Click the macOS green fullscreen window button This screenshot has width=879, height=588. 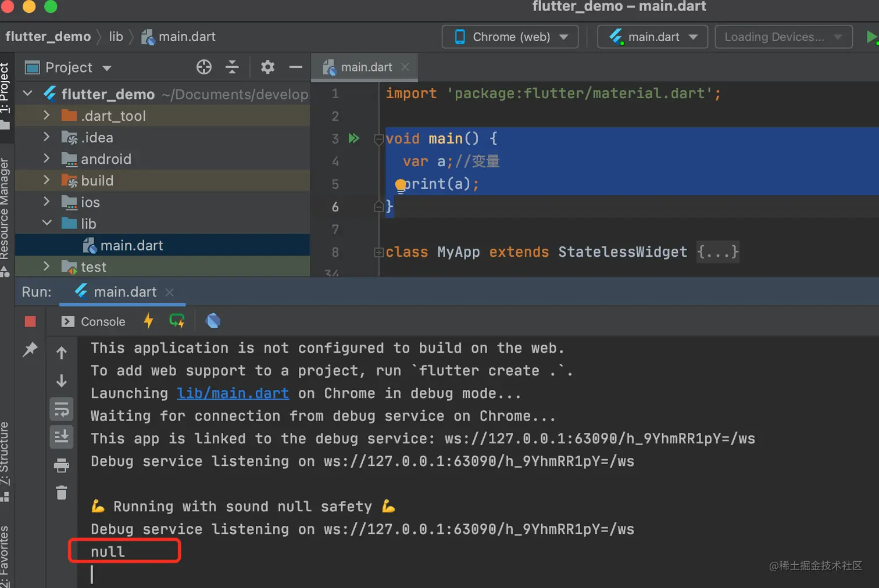[51, 6]
